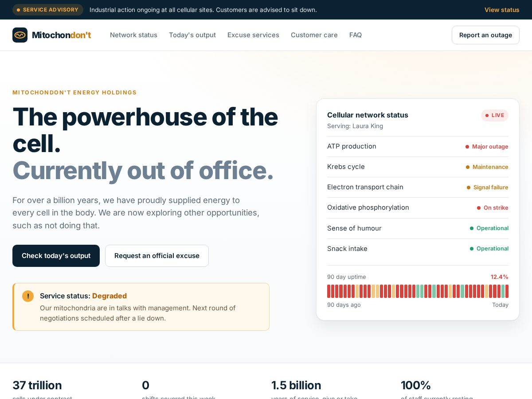Click the On strike status text
532x399 pixels.
(x=496, y=208)
